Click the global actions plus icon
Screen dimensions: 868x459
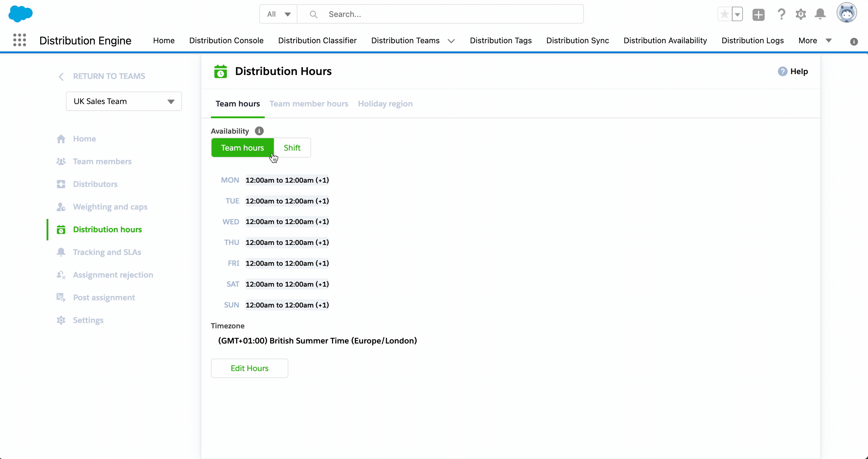point(759,14)
